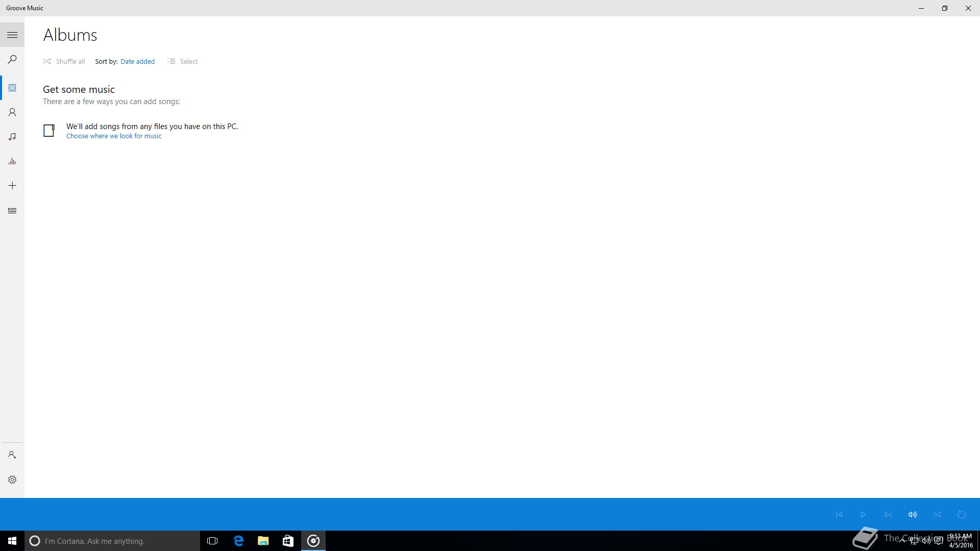Click Shuffle all above the album list
The image size is (980, 551).
64,61
